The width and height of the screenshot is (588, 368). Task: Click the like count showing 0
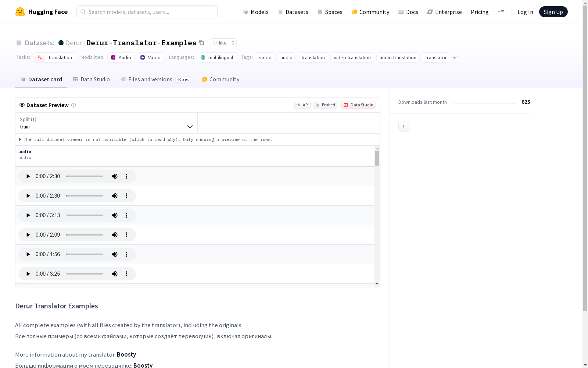pos(233,43)
